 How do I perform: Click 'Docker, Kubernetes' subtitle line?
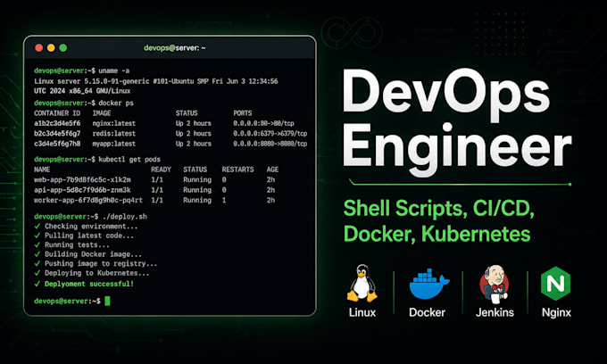[x=437, y=234]
